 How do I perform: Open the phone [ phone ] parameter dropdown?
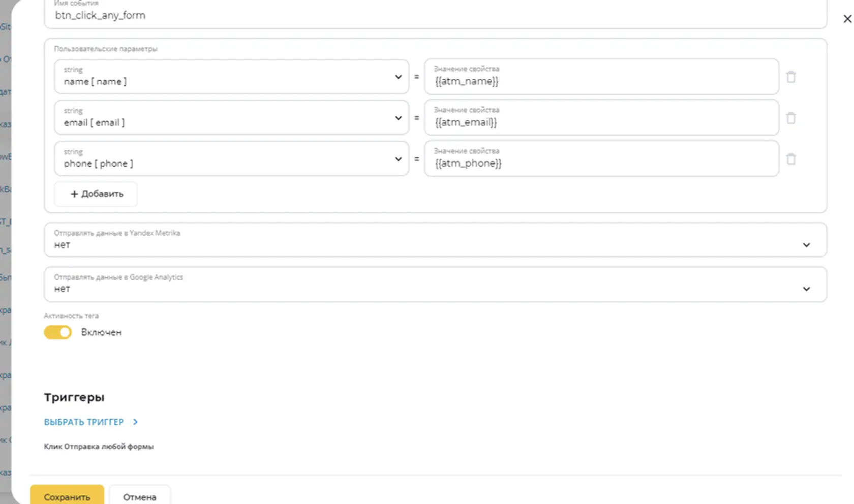[x=232, y=159]
